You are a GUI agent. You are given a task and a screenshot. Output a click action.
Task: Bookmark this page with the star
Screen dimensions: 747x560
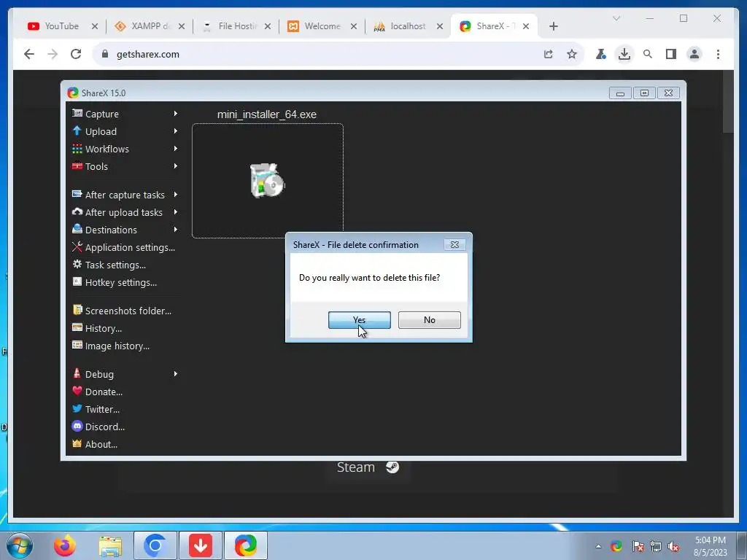(x=572, y=54)
